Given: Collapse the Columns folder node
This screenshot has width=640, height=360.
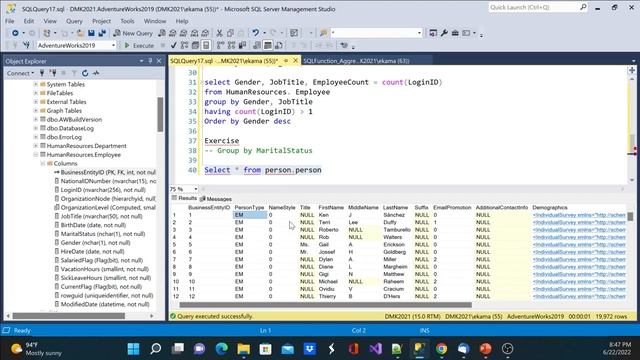Looking at the screenshot, I should (42, 163).
